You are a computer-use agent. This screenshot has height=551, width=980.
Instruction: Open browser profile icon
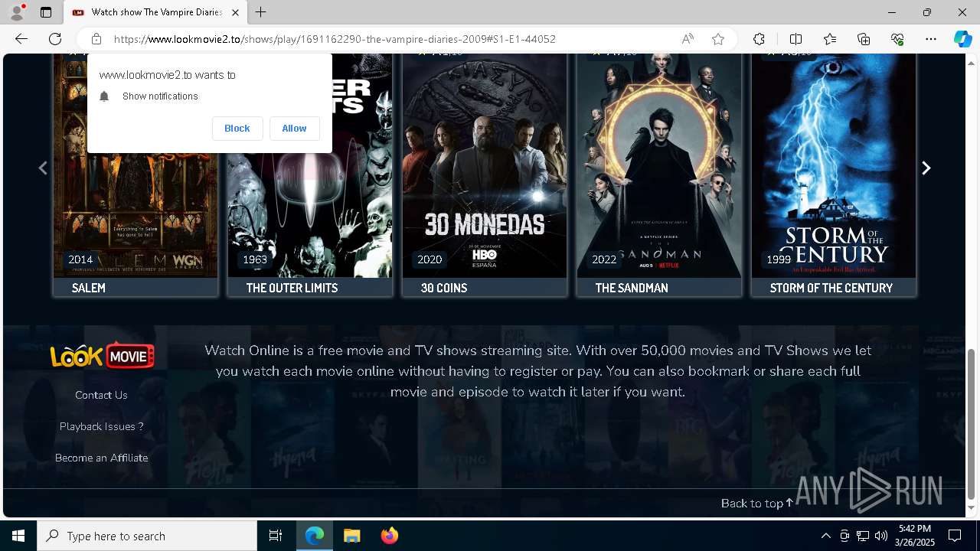pyautogui.click(x=17, y=12)
